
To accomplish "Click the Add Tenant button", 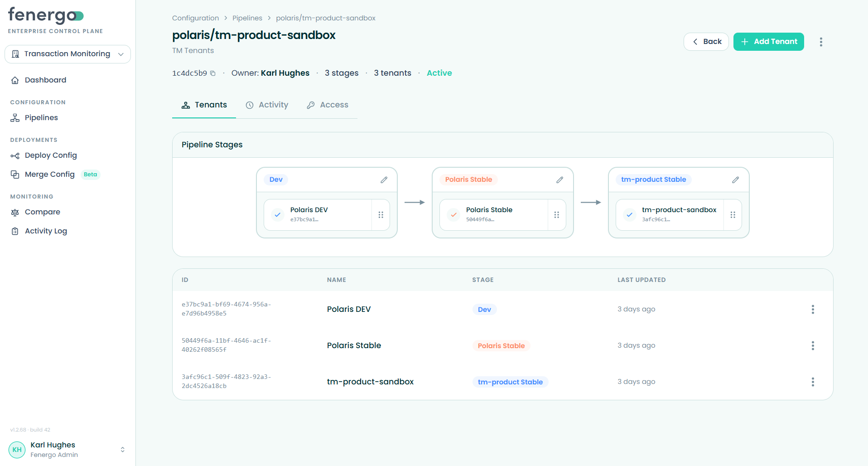I will (x=768, y=42).
